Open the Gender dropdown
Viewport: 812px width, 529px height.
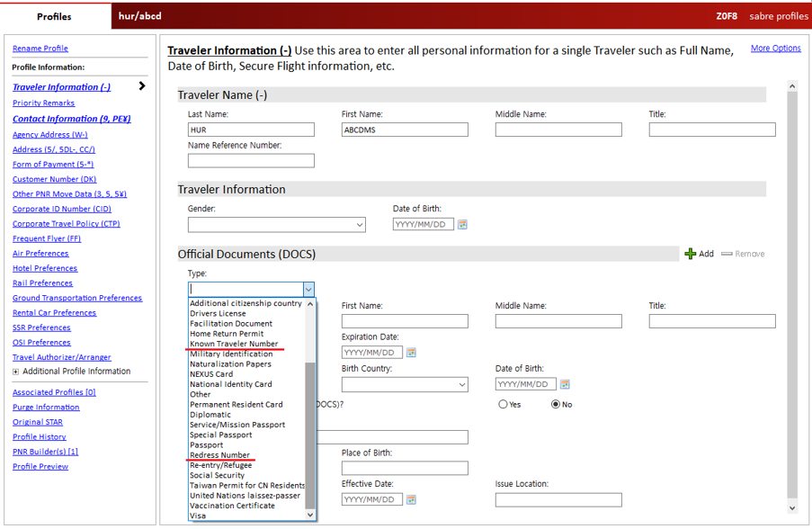coord(277,225)
